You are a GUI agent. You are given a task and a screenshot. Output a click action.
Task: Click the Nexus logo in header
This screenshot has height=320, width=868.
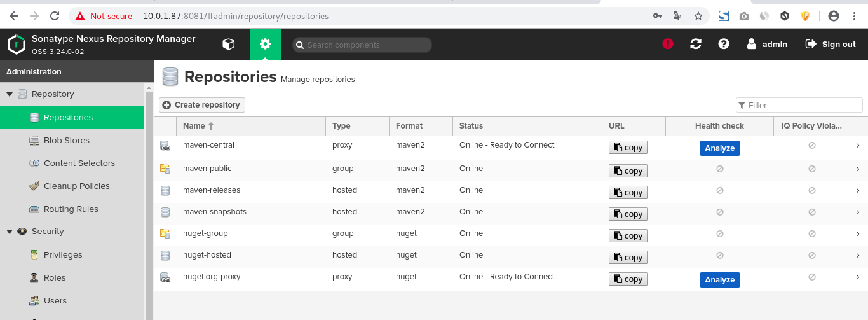16,45
